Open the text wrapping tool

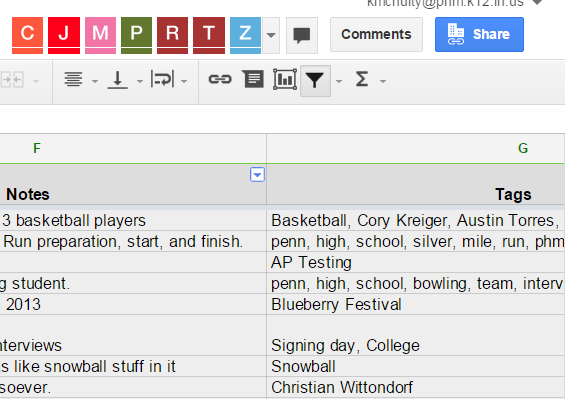(x=163, y=79)
